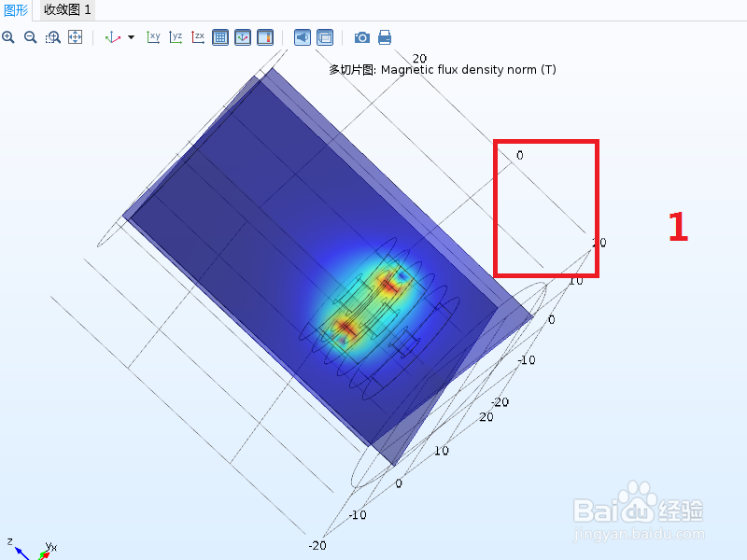Print the graphics with printer icon
747x560 pixels.
point(385,37)
